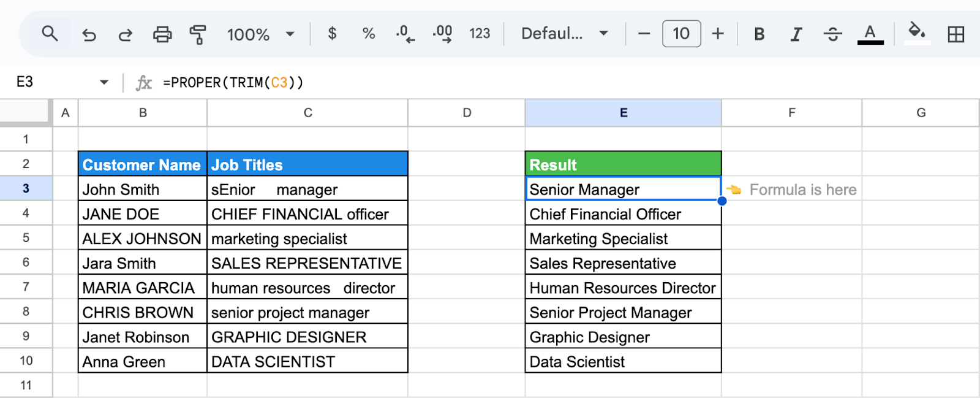Image resolution: width=980 pixels, height=398 pixels.
Task: Open the Name box dropdown arrow
Action: coord(104,82)
